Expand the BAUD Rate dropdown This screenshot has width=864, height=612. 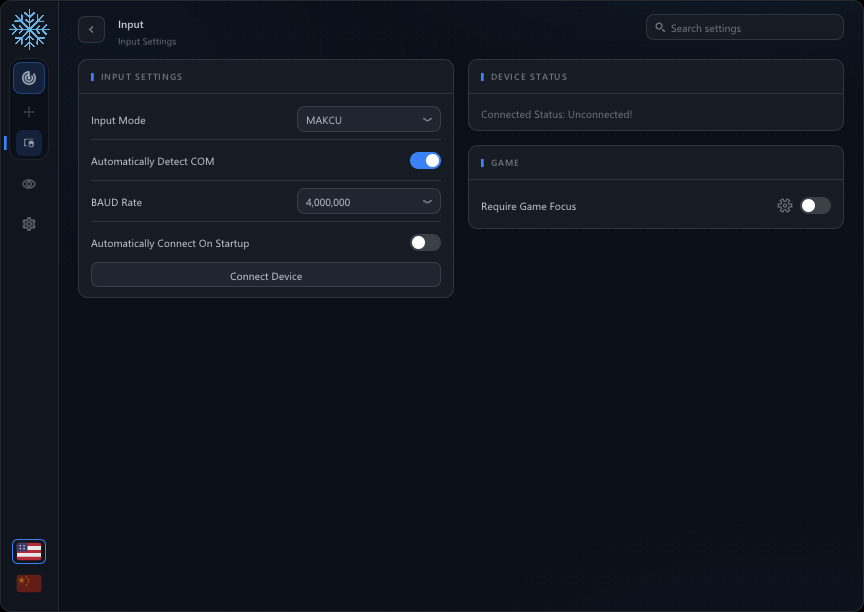tap(369, 202)
